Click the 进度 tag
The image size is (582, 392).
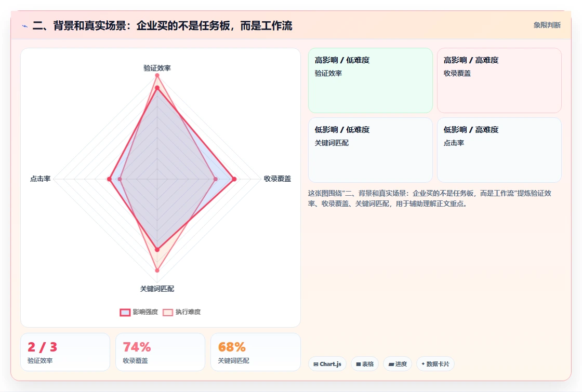[397, 364]
